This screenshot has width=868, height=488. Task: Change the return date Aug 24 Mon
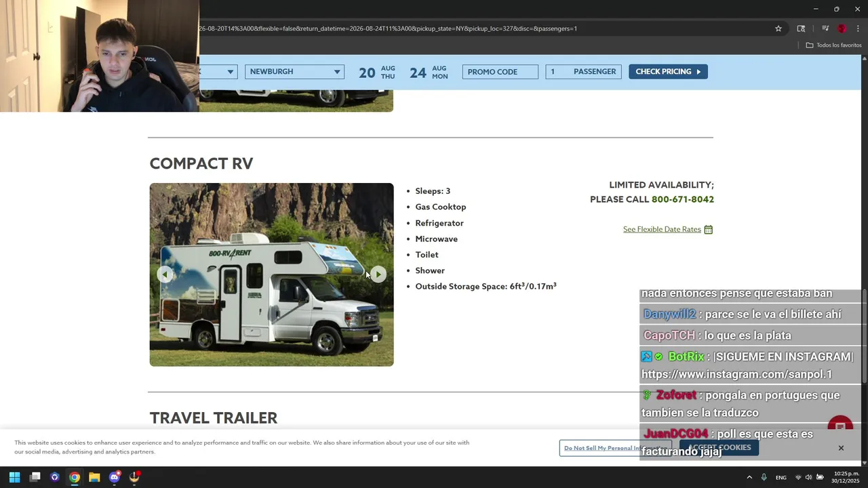click(x=429, y=72)
